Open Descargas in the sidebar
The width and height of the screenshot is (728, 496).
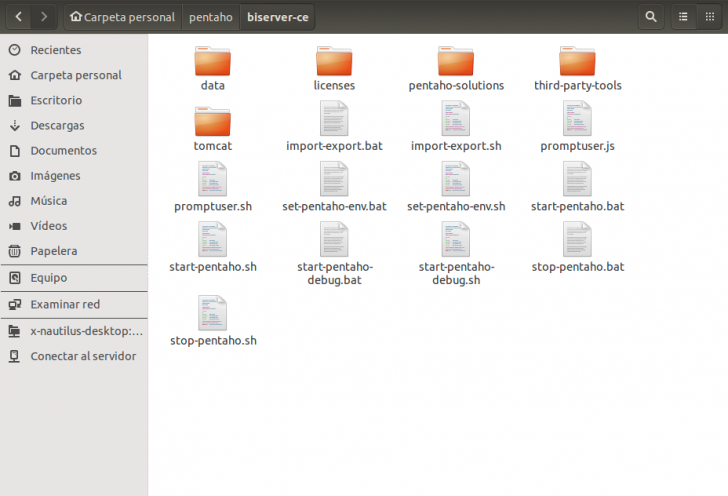74,125
